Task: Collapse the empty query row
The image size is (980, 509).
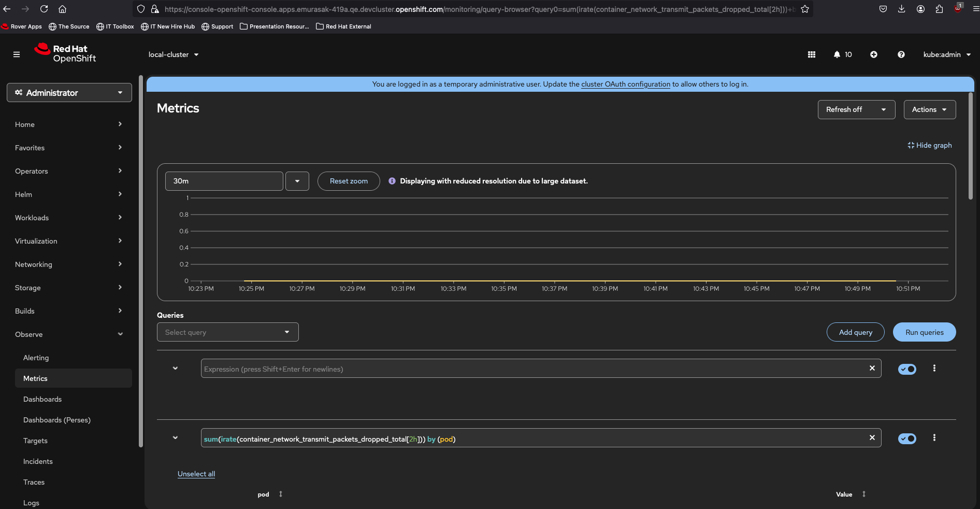Action: 175,368
